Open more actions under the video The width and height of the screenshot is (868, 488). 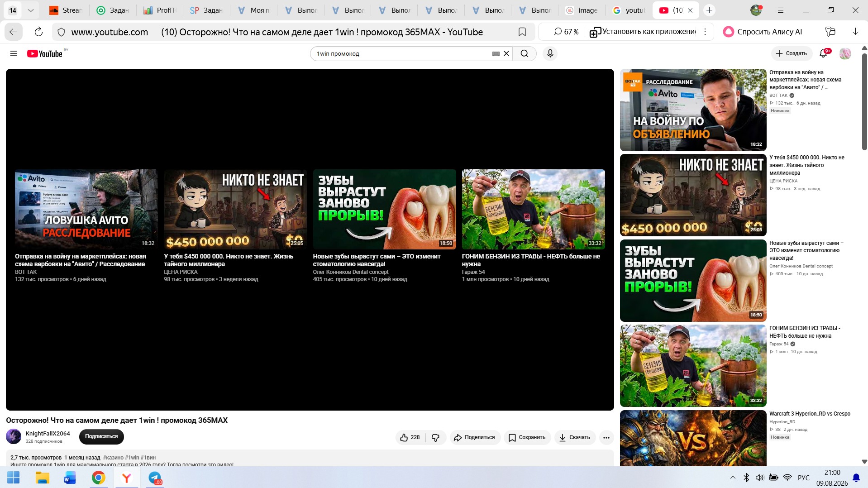pyautogui.click(x=606, y=437)
